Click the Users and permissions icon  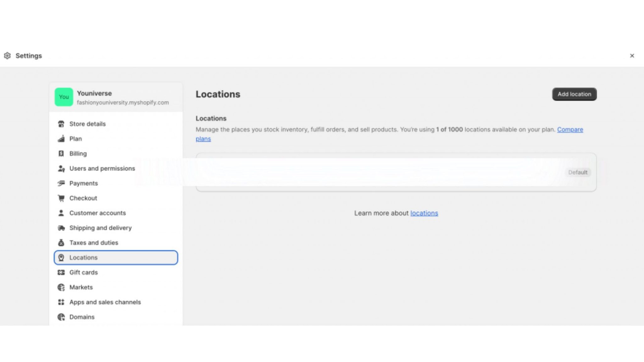61,169
